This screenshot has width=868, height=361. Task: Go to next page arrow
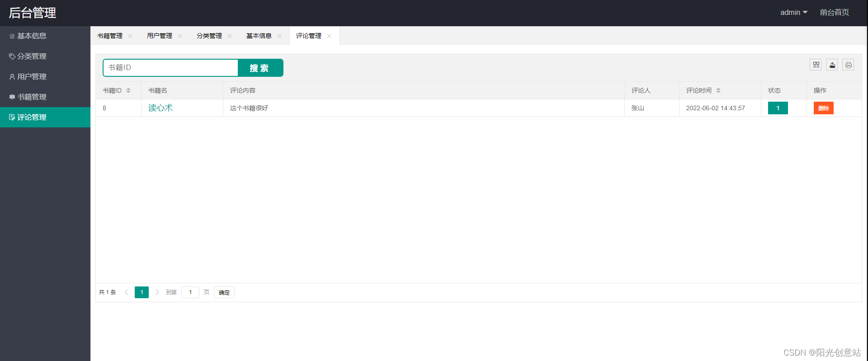tap(157, 292)
